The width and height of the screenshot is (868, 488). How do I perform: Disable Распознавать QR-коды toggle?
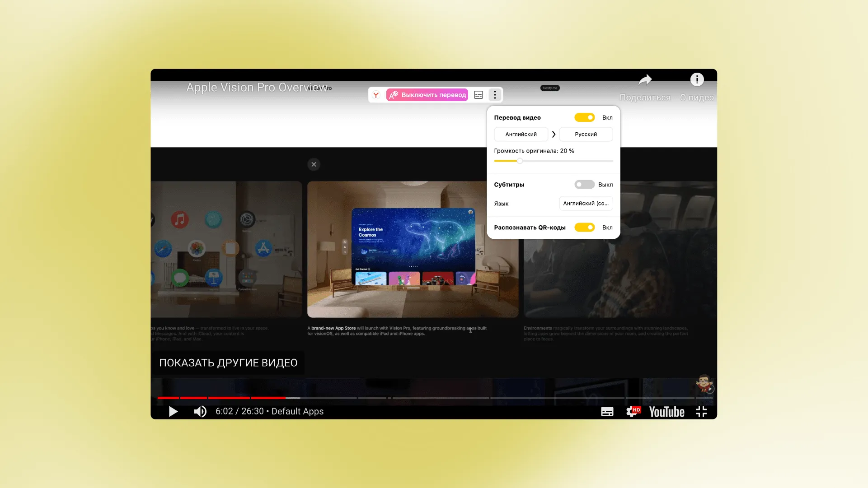point(584,228)
